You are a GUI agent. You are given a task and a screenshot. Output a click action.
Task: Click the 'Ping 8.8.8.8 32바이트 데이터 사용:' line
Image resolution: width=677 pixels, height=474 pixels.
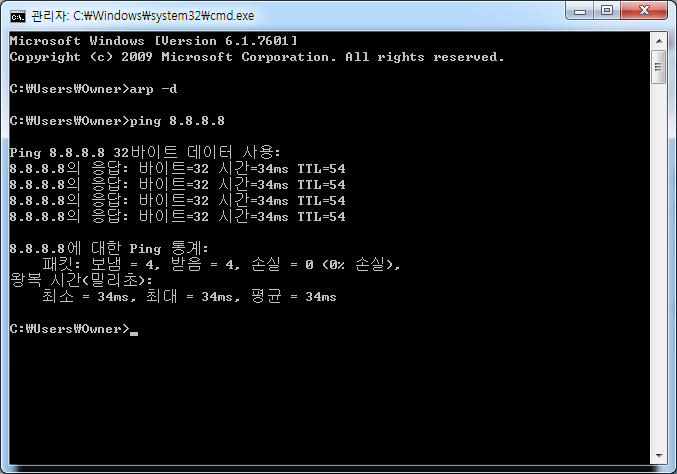(x=145, y=152)
